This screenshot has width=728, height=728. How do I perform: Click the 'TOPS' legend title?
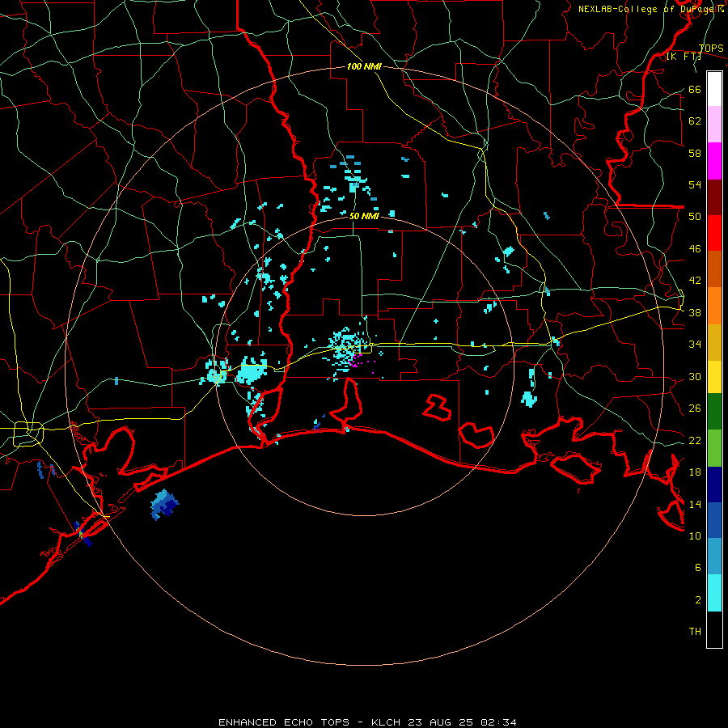click(711, 49)
